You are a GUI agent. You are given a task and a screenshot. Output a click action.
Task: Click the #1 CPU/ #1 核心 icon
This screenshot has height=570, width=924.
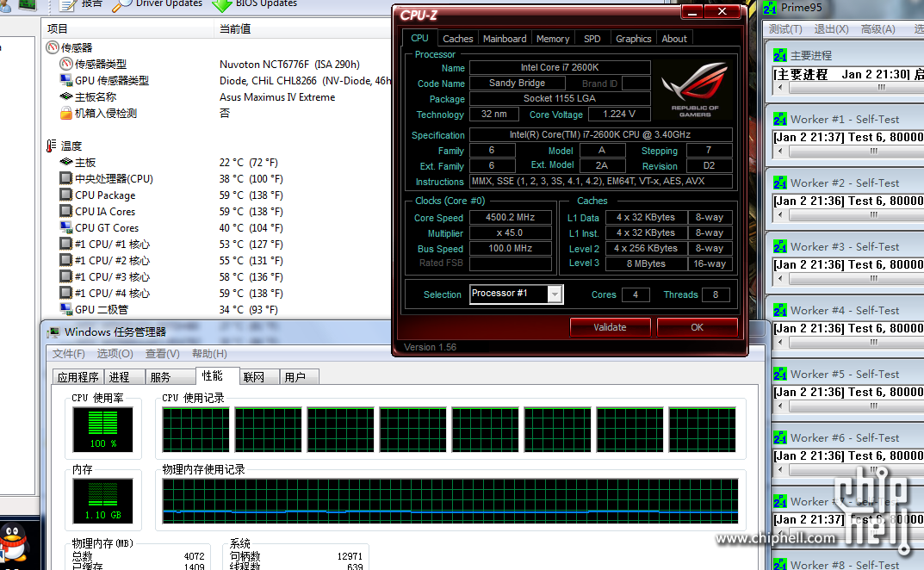66,244
